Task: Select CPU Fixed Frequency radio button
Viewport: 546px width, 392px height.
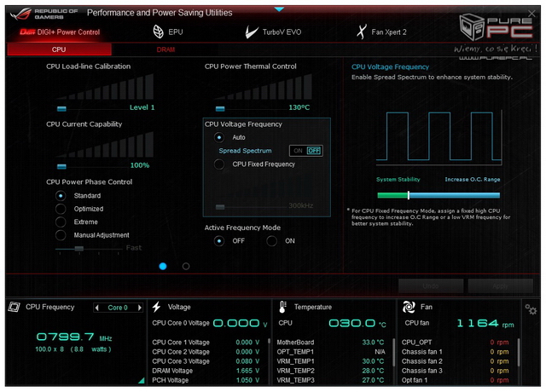Action: [219, 164]
